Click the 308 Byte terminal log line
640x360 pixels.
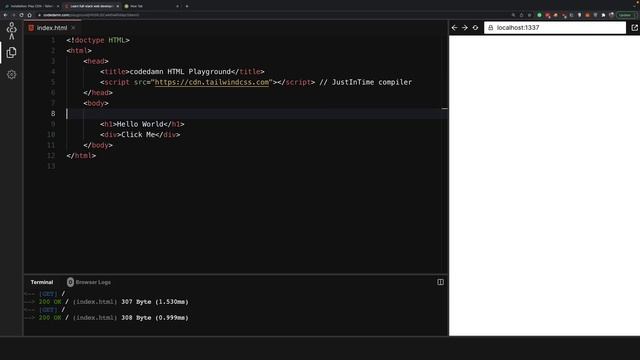[106, 318]
